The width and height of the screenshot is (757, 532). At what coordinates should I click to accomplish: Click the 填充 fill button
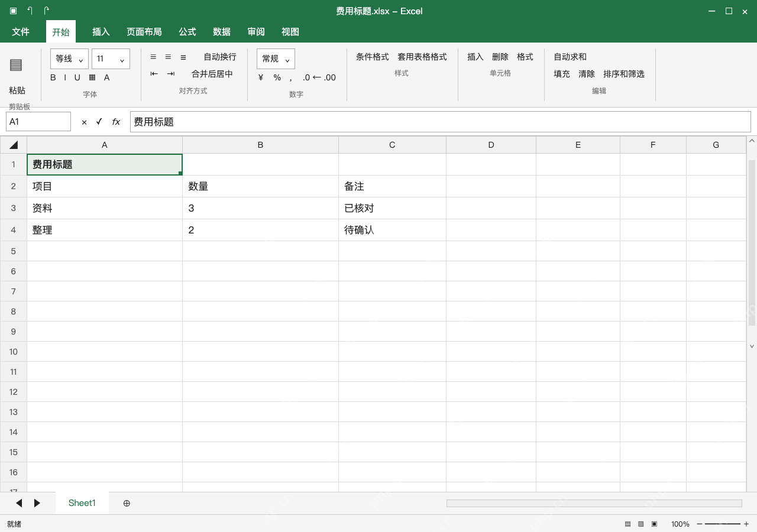[x=562, y=74]
